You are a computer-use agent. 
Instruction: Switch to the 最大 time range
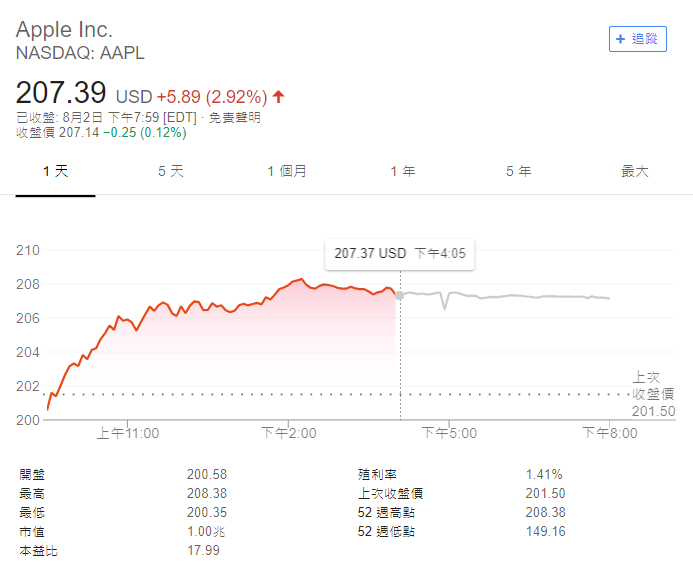635,171
